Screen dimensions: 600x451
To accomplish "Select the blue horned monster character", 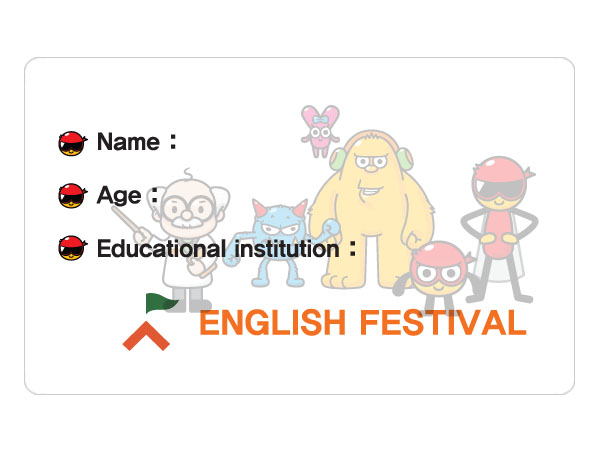I will (x=280, y=242).
